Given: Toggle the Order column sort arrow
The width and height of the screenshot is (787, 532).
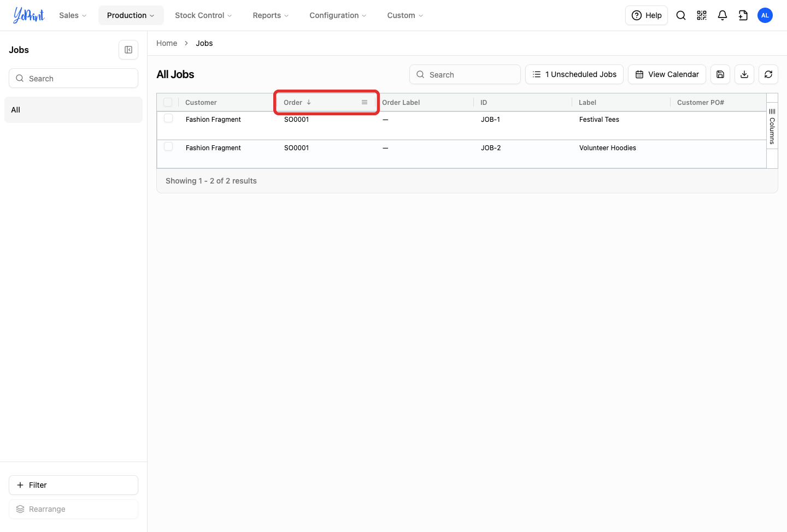Looking at the screenshot, I should click(309, 102).
